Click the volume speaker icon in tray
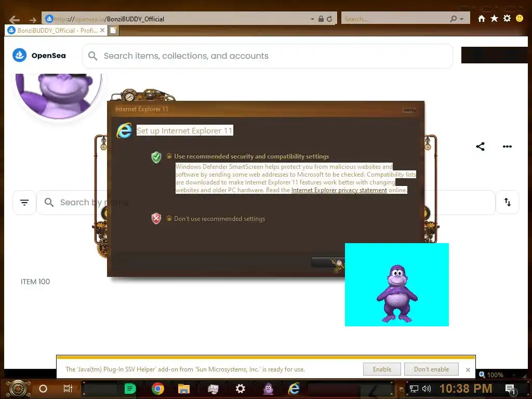 427,389
